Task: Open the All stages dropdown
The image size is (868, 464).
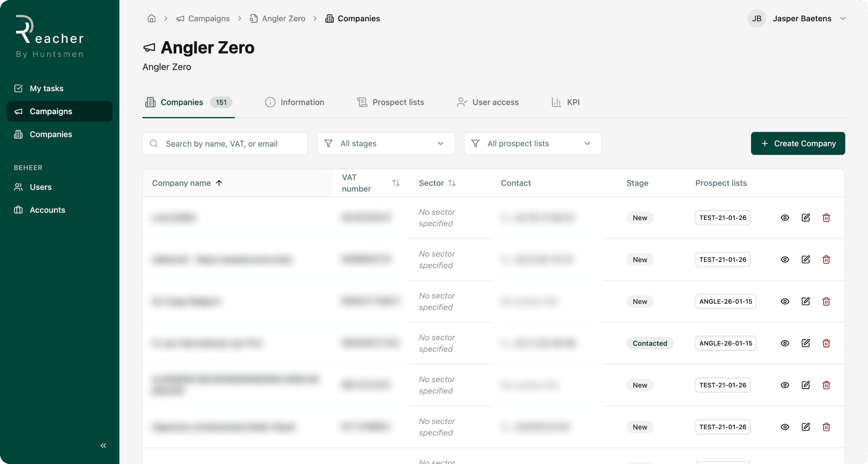Action: tap(386, 143)
